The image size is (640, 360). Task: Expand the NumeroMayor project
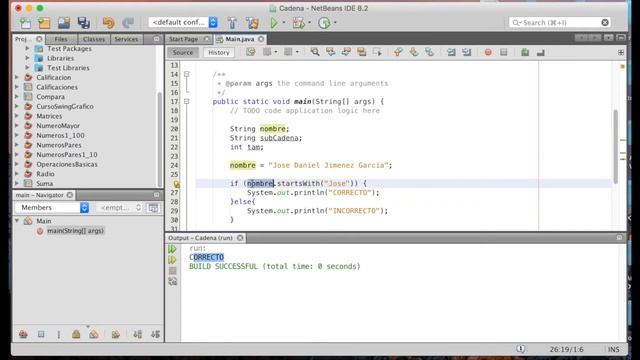point(17,126)
